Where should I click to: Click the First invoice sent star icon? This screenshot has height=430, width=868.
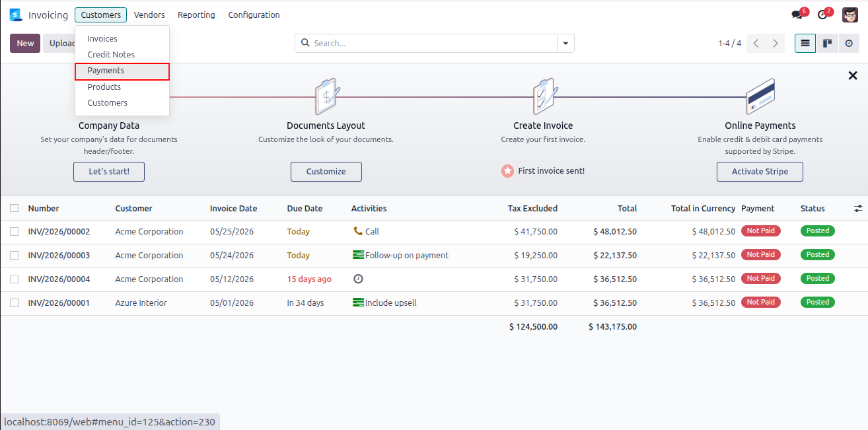(507, 171)
